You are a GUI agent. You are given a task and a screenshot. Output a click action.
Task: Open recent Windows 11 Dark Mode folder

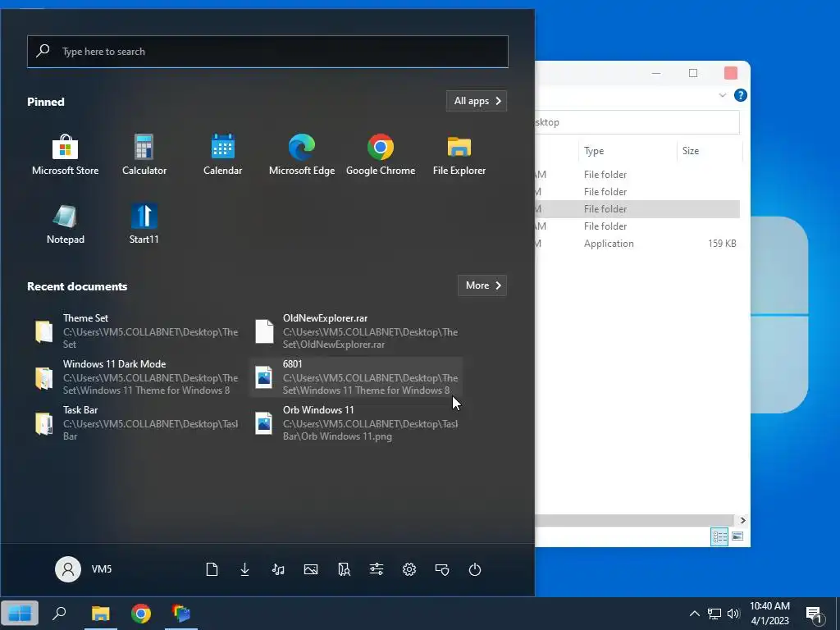(x=137, y=377)
